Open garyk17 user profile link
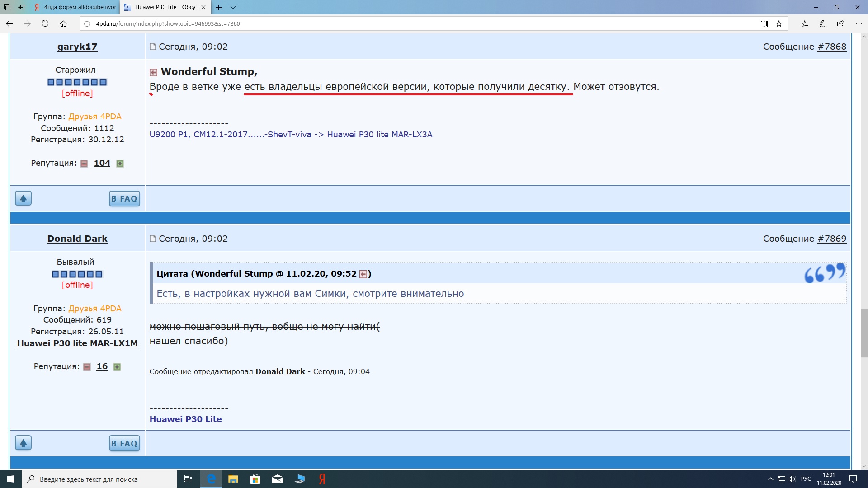 pos(77,47)
